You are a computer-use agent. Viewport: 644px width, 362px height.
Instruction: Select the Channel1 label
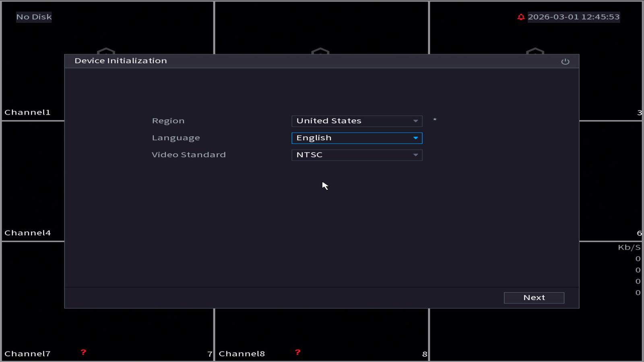tap(27, 112)
